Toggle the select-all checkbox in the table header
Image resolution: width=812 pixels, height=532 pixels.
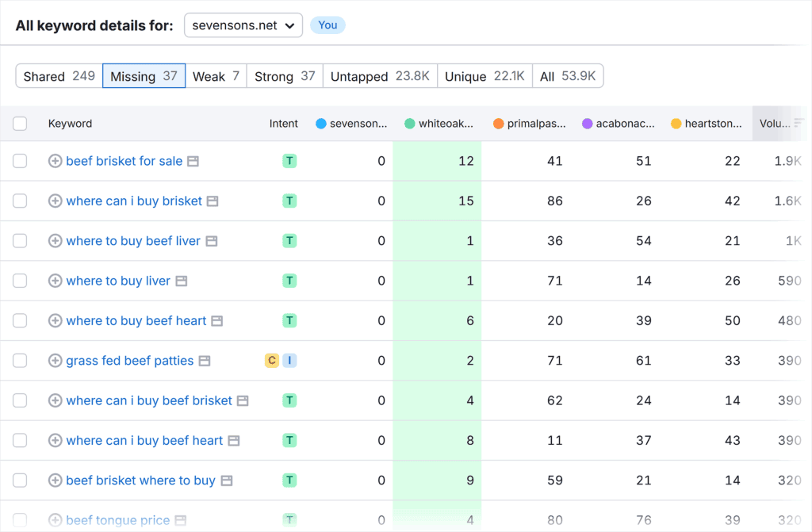[20, 124]
